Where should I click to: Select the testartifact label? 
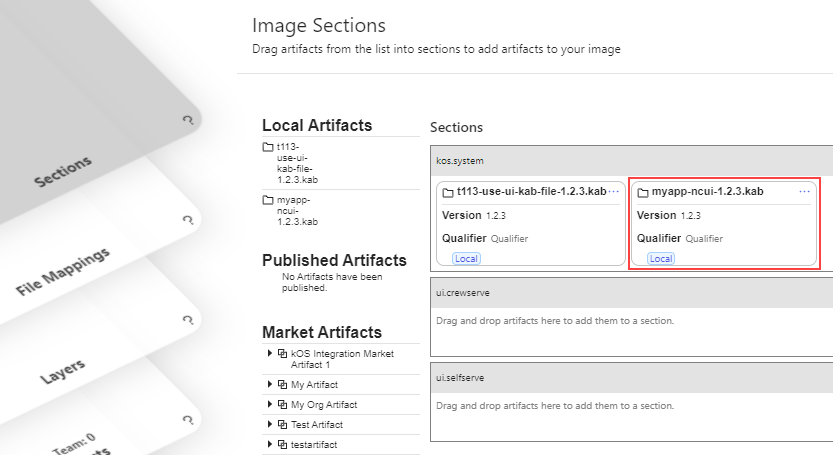pos(313,444)
